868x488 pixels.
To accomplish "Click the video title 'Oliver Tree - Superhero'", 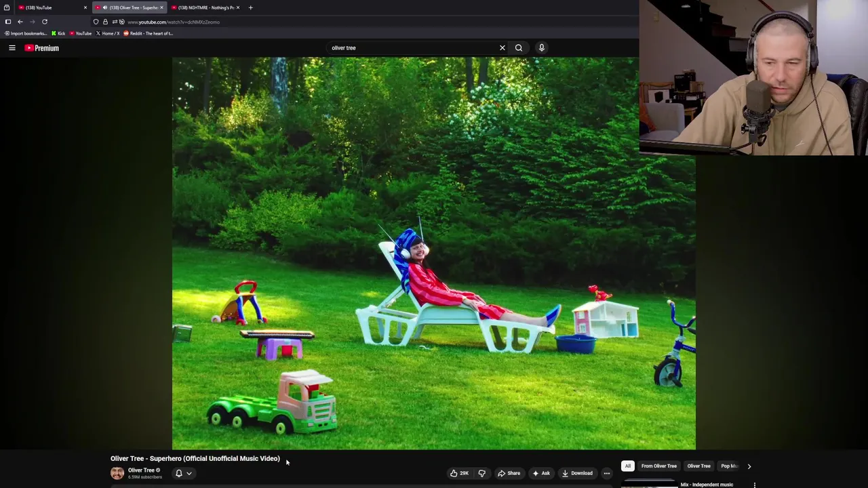I will (x=195, y=459).
